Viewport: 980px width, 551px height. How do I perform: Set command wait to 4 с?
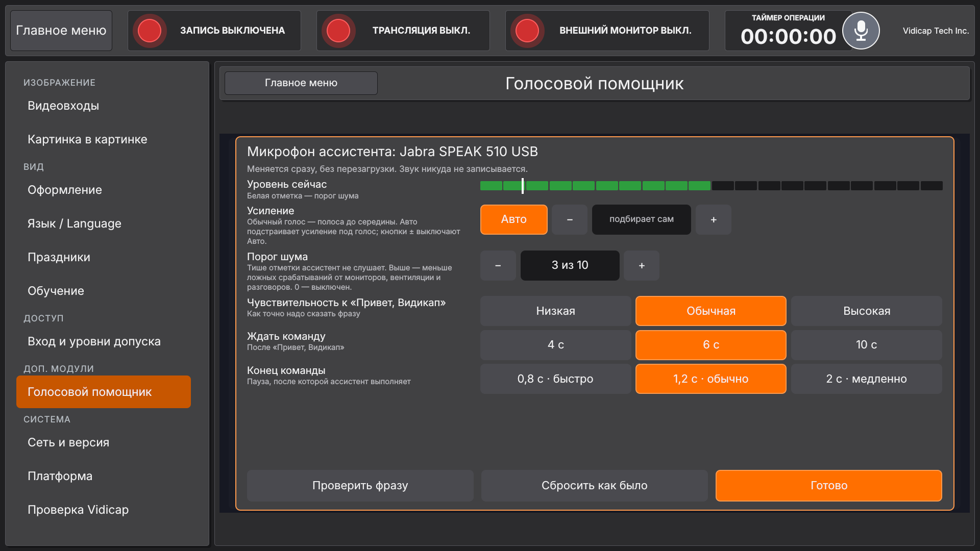[x=555, y=345]
